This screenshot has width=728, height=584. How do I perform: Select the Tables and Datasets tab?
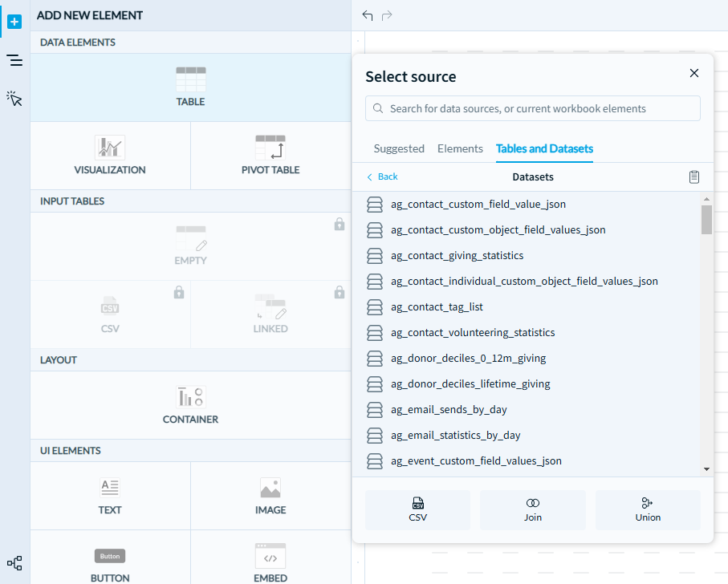pos(544,148)
